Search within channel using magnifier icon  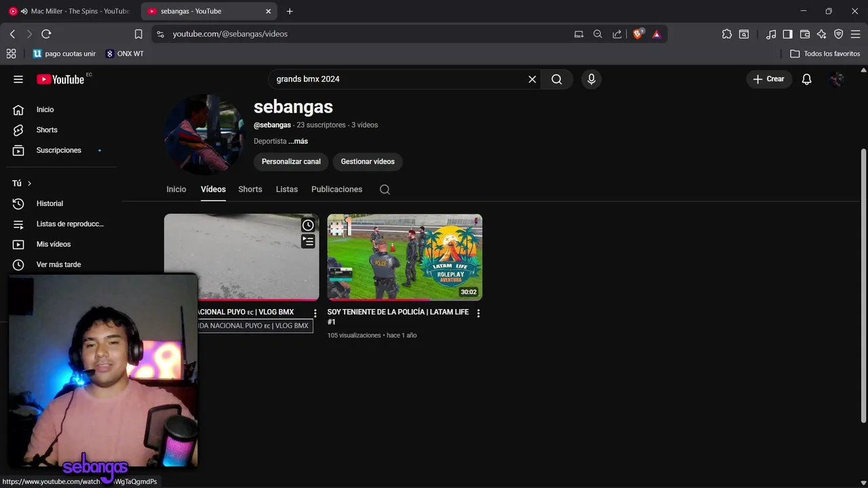click(x=384, y=190)
